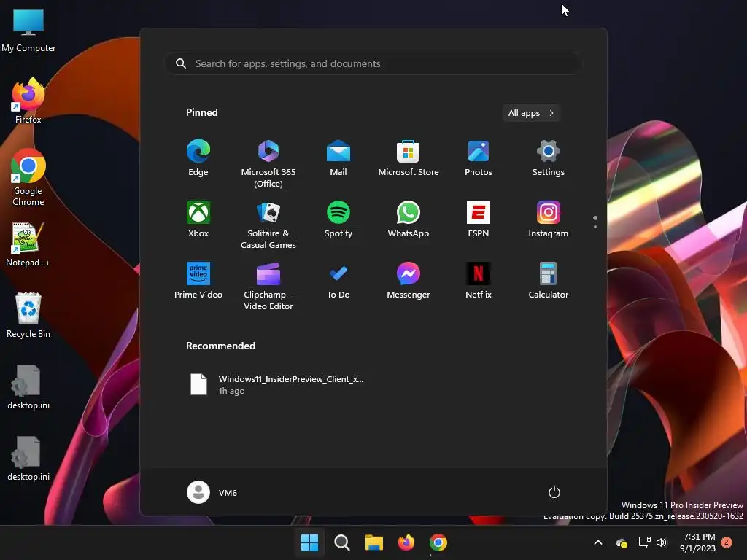This screenshot has height=560, width=747.
Task: Launch the Photos app
Action: tap(479, 158)
